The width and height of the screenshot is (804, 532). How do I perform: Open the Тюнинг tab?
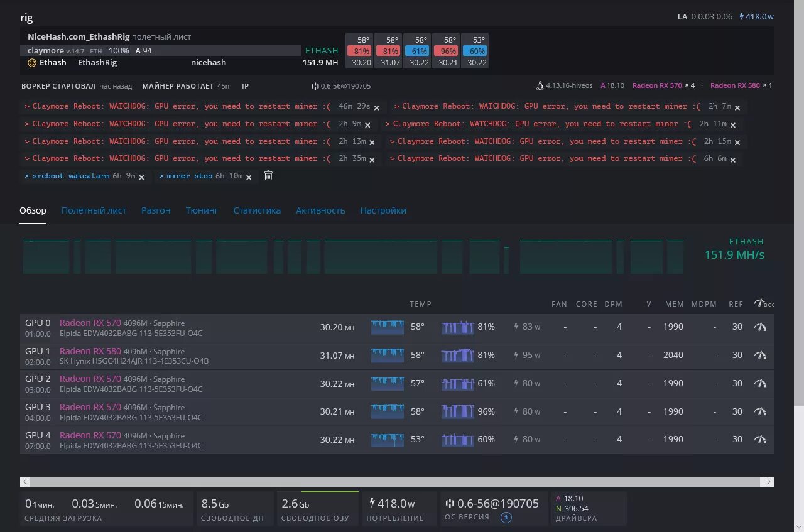coord(202,210)
